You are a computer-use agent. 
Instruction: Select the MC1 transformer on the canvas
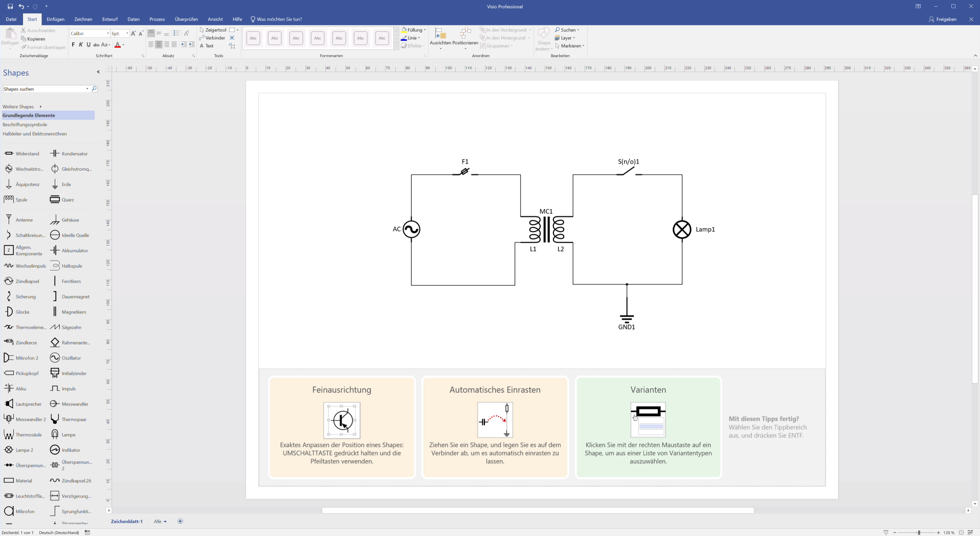click(547, 230)
